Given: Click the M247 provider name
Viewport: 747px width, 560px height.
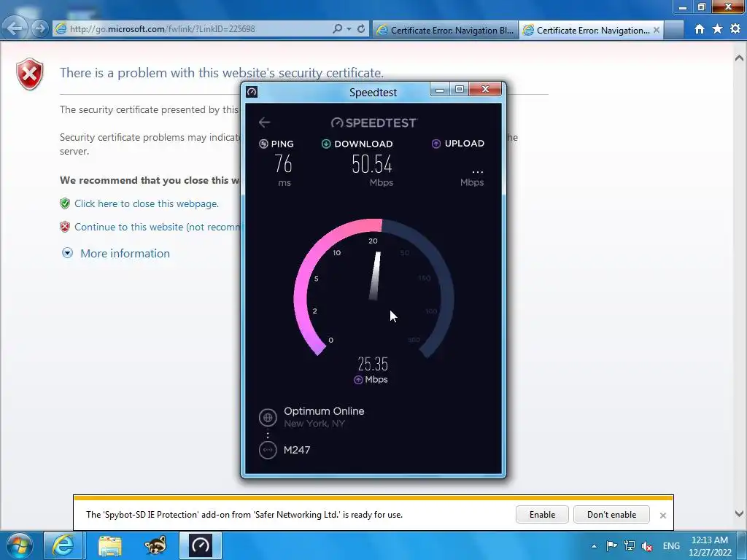Looking at the screenshot, I should [x=297, y=450].
